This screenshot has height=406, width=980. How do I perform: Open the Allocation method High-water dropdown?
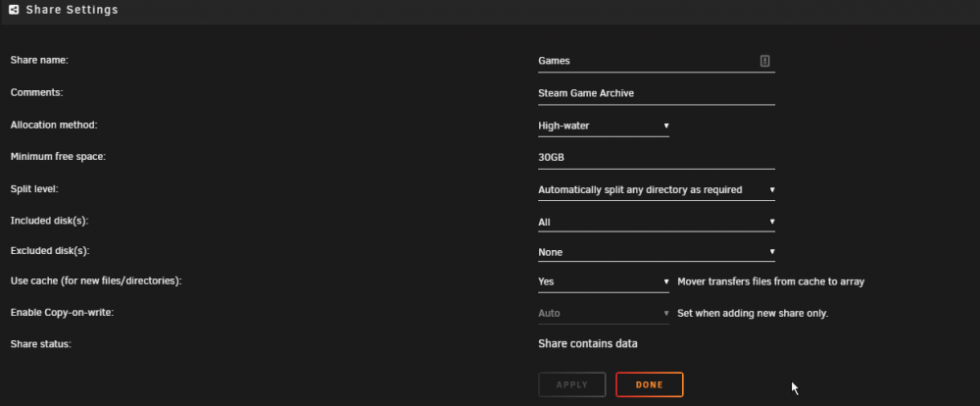(x=603, y=126)
